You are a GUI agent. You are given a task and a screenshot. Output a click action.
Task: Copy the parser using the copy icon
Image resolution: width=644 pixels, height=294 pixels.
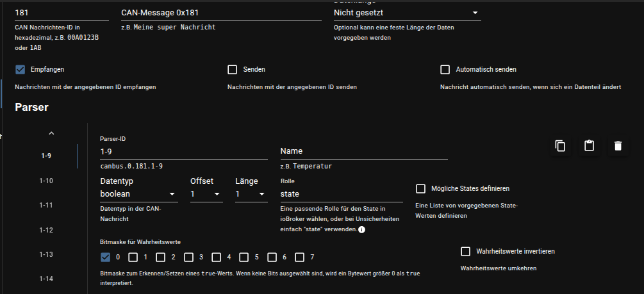tap(560, 146)
